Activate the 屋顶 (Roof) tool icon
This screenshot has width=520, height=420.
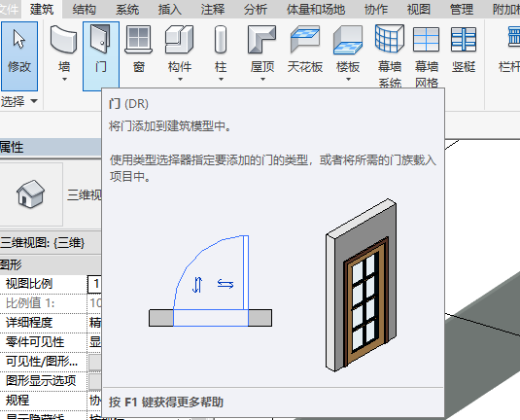(x=262, y=40)
